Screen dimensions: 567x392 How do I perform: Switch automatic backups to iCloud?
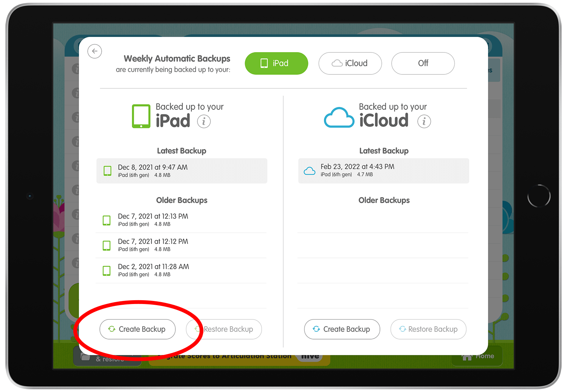pos(350,63)
